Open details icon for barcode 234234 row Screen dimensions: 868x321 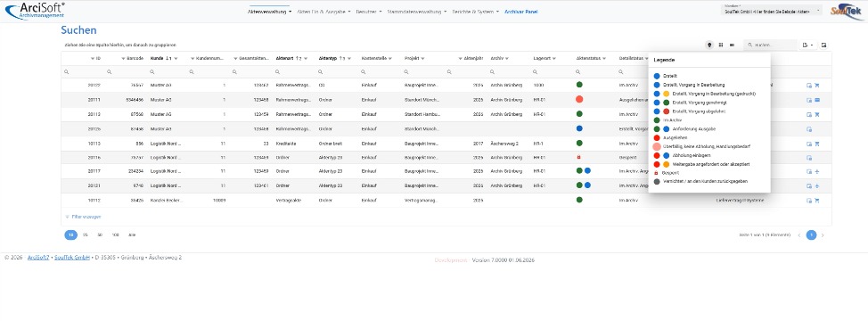point(809,171)
